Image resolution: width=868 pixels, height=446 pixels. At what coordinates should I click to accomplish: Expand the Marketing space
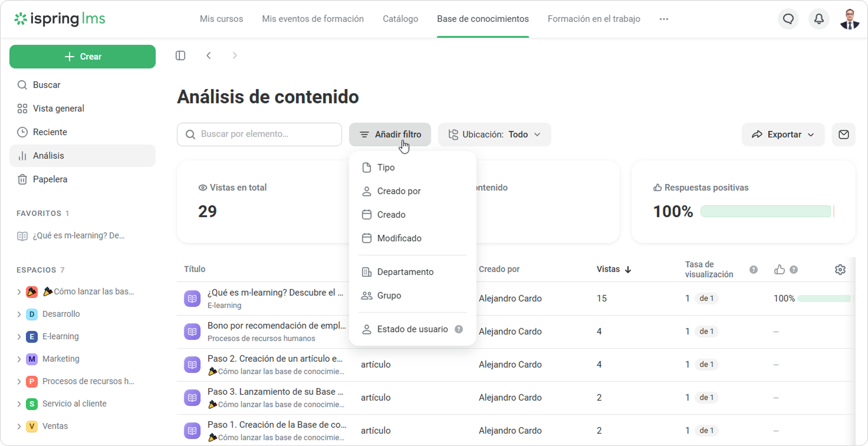coord(19,359)
